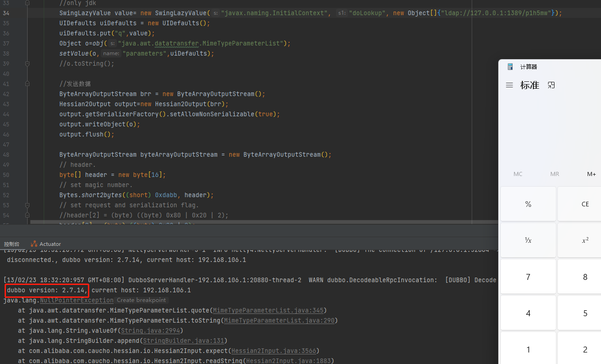Click the x squared calculator key

pos(585,240)
